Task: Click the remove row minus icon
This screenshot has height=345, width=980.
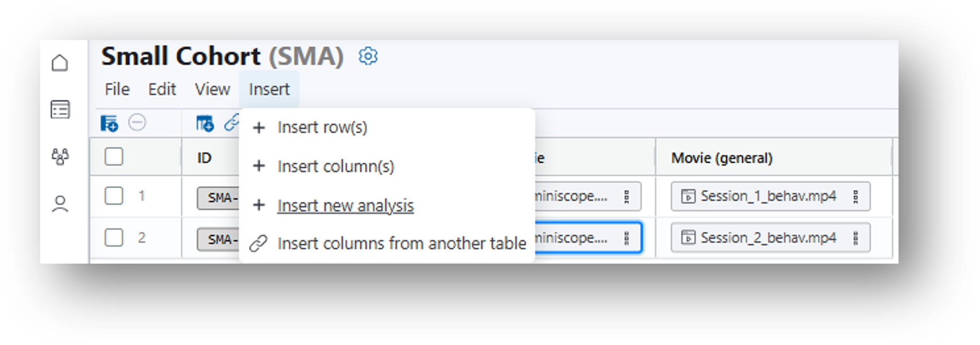Action: click(137, 123)
